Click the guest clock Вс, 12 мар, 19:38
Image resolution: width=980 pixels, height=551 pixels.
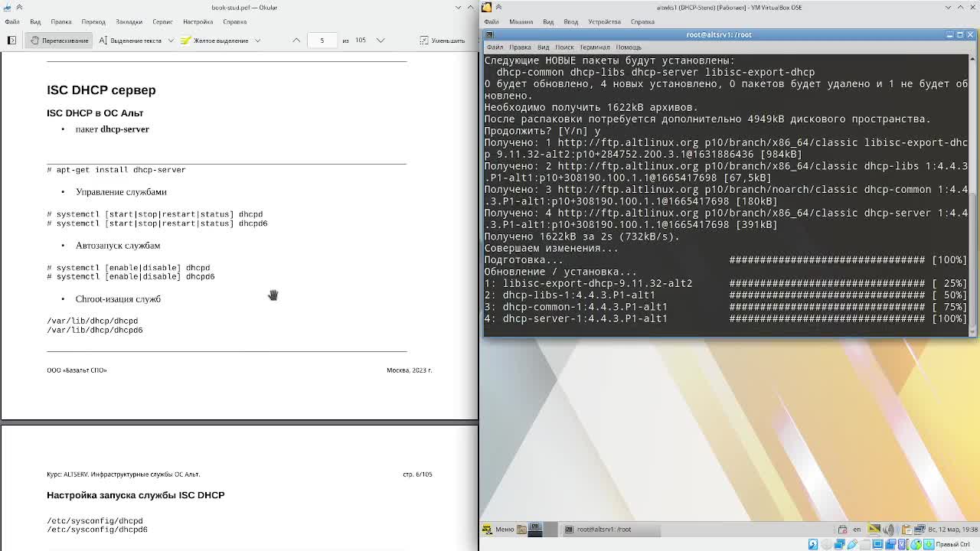pyautogui.click(x=953, y=530)
